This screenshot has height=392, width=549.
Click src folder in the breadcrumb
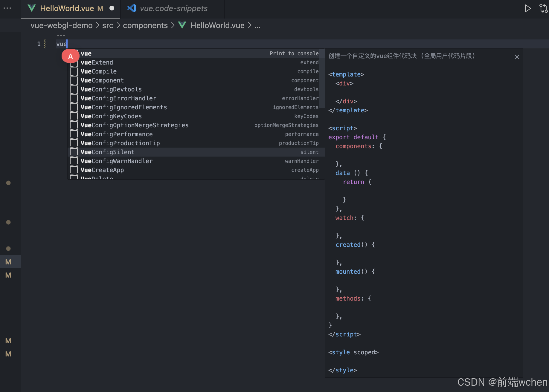pyautogui.click(x=108, y=25)
